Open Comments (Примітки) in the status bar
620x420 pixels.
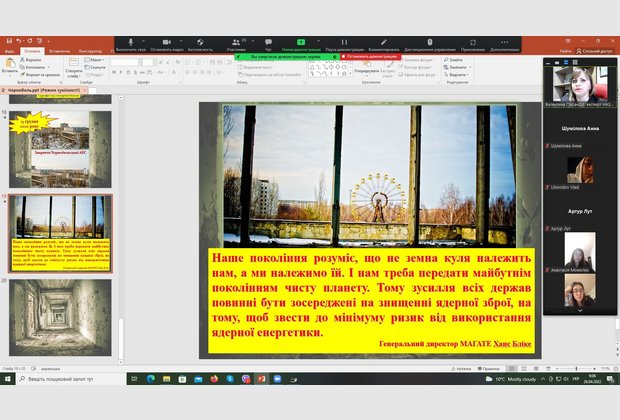tap(489, 369)
